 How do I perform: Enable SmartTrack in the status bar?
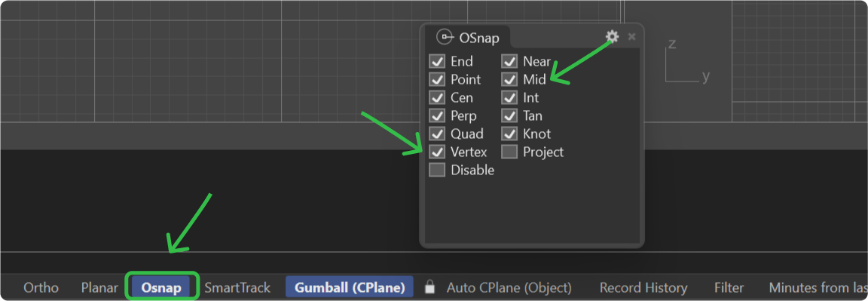237,287
